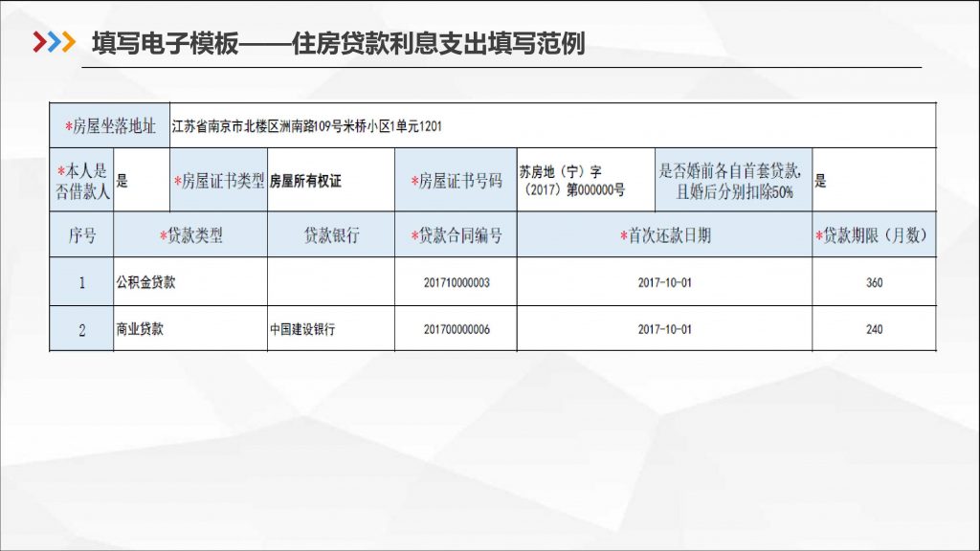Select the 是否婚前各自首套贷款 label cell
This screenshot has height=551, width=980.
[x=733, y=180]
